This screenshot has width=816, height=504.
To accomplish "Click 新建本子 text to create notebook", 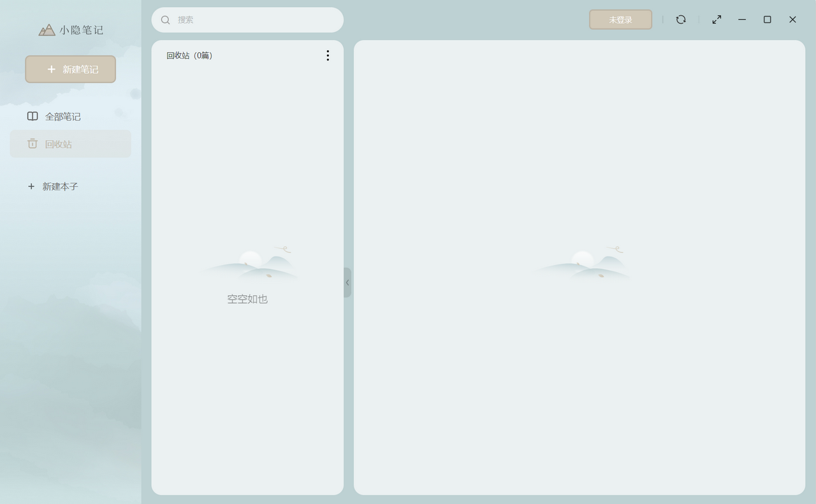I will [x=60, y=187].
